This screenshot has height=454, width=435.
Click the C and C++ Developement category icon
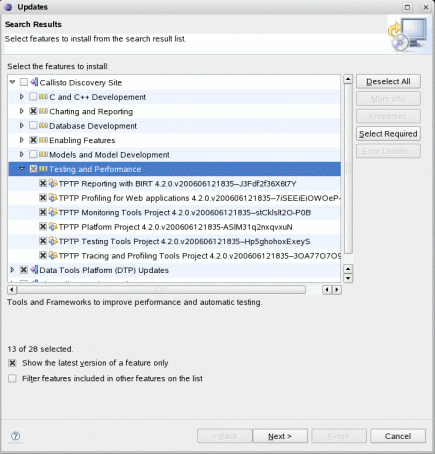coord(43,97)
